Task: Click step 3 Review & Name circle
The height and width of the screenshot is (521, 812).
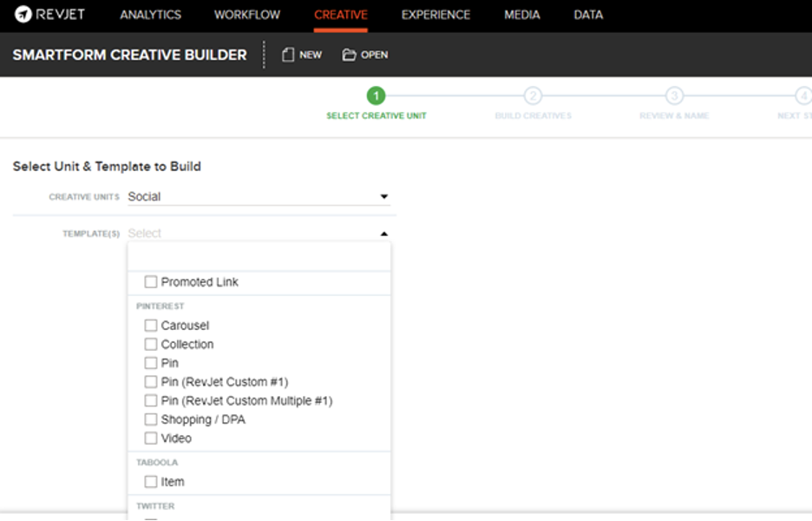Action: (x=674, y=96)
